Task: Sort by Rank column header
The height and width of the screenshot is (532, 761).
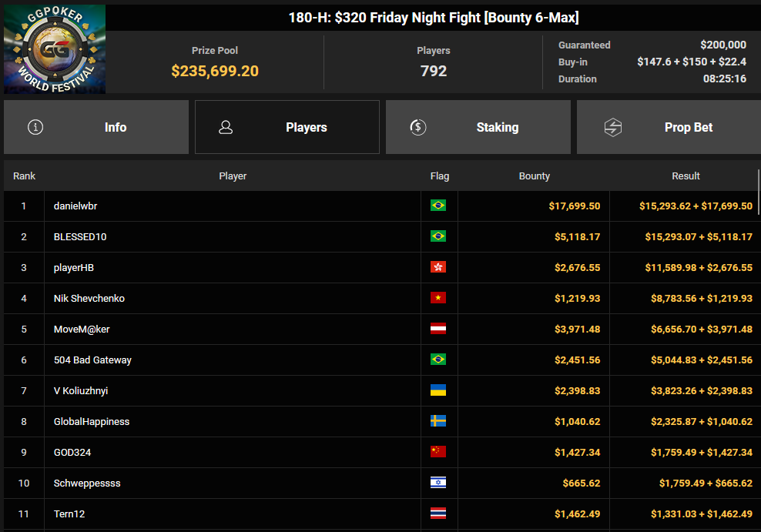Action: point(25,176)
